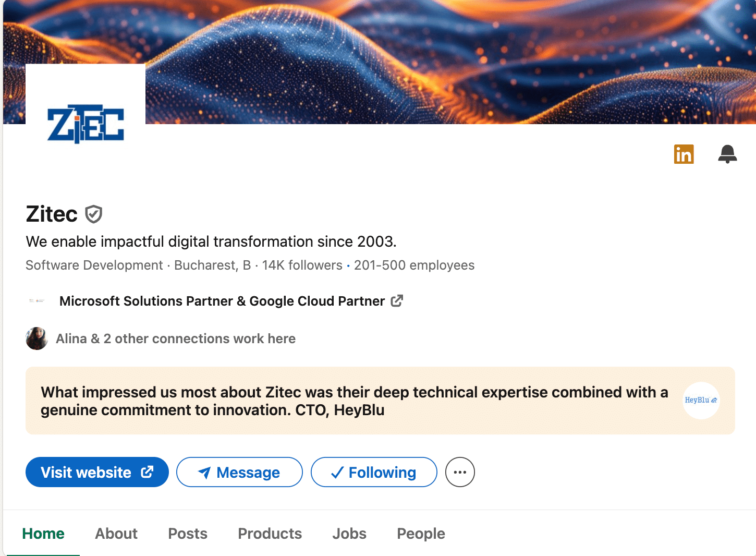Open the LinkedIn logo icon
Viewport: 756px width, 556px height.
click(684, 154)
